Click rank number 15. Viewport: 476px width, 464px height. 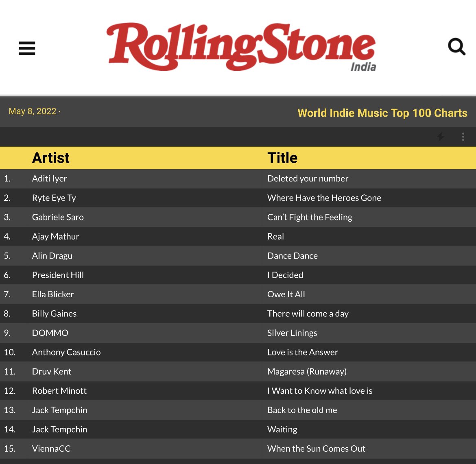pyautogui.click(x=10, y=449)
